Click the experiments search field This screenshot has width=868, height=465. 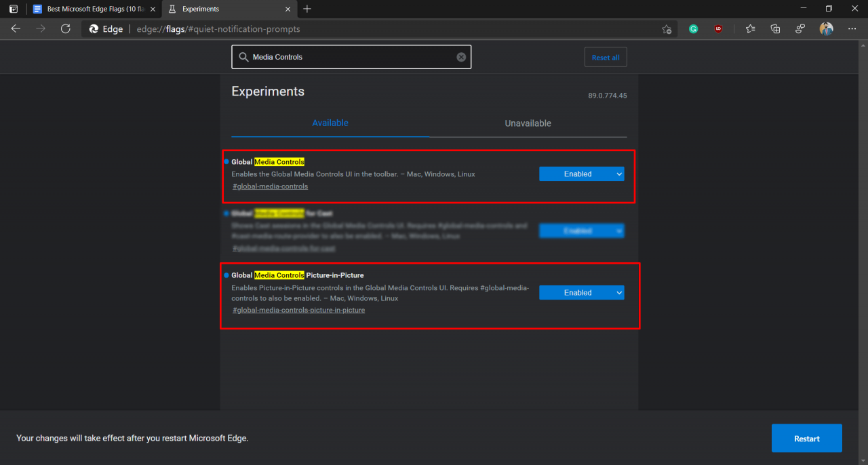pos(351,57)
